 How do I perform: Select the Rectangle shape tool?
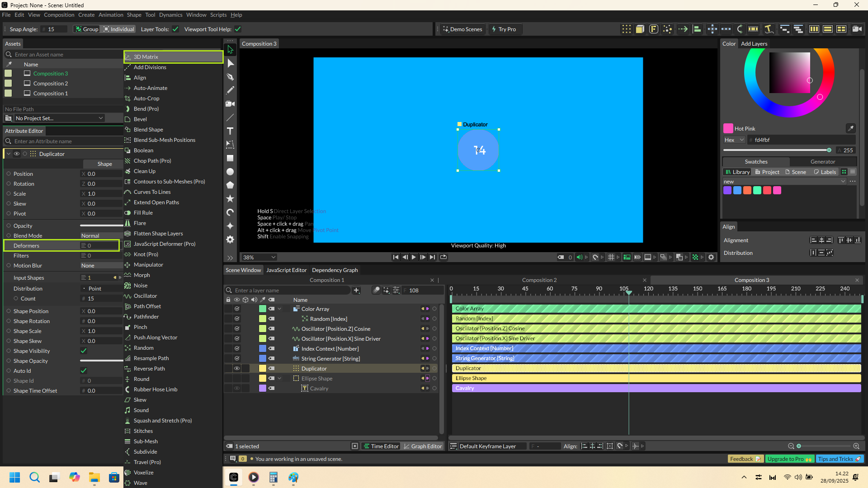click(230, 158)
